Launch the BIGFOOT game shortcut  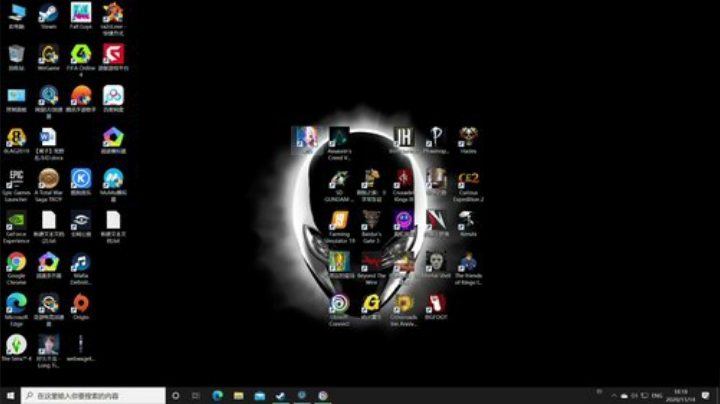(436, 307)
